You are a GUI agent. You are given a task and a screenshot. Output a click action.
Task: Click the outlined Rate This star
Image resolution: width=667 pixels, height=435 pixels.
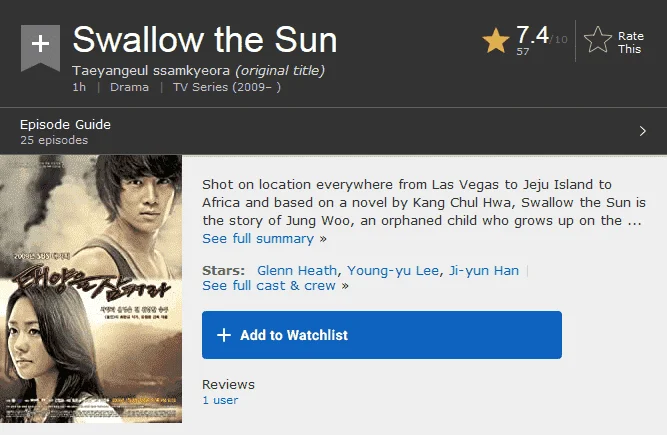[x=598, y=40]
